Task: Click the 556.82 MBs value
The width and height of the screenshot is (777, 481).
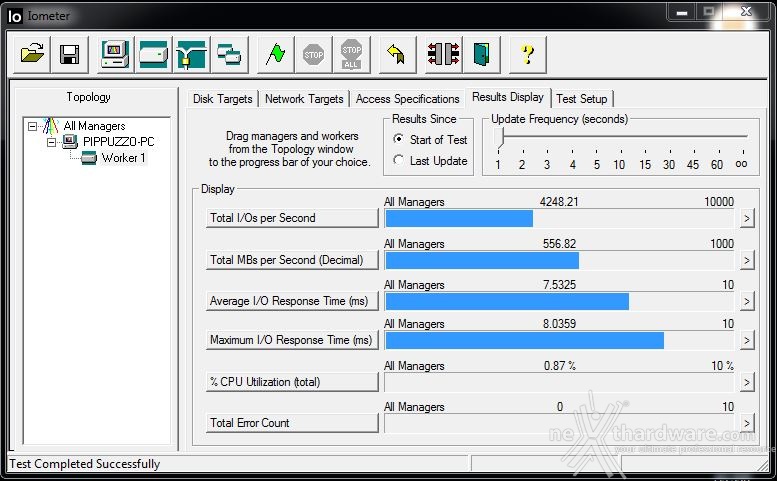Action: coord(559,244)
